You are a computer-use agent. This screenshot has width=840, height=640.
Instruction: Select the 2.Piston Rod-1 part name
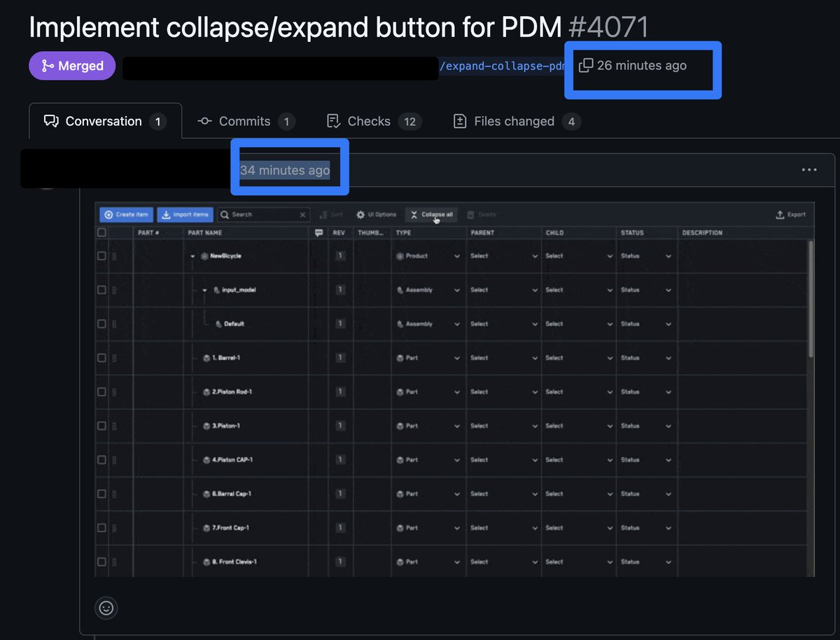tap(232, 392)
